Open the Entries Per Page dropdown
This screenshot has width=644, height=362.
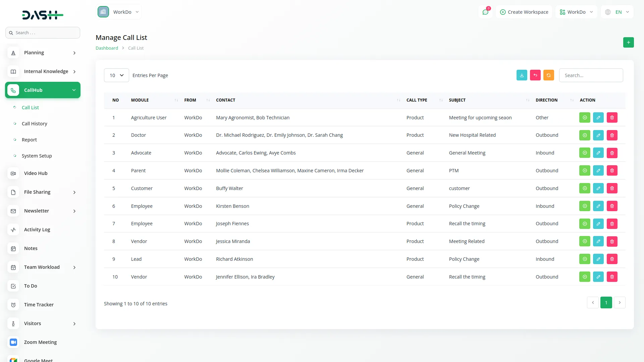pyautogui.click(x=116, y=75)
